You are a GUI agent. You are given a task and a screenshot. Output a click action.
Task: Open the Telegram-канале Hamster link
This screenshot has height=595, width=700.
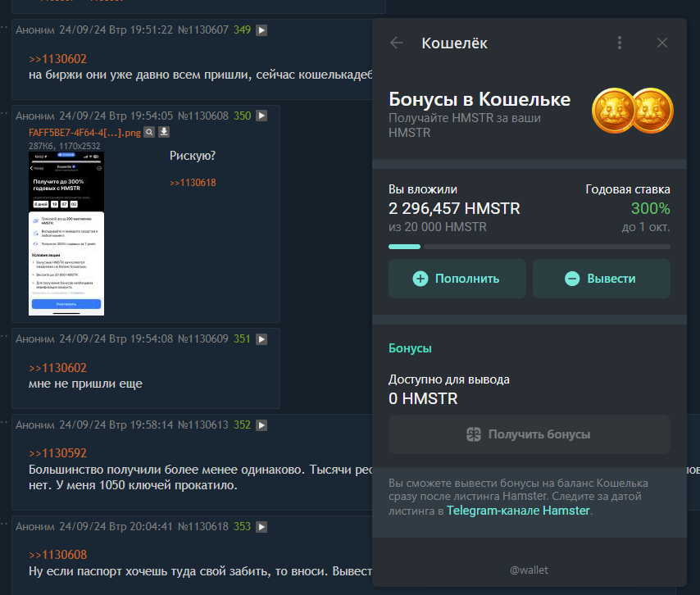(x=518, y=511)
